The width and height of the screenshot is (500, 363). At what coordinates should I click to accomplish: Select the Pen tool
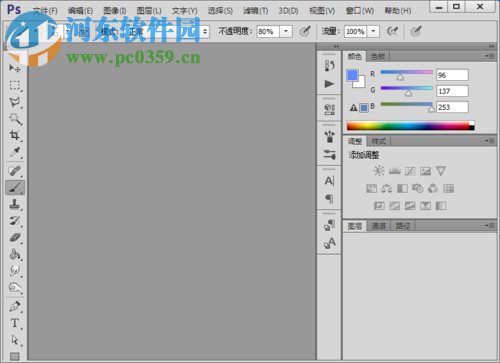[x=15, y=306]
